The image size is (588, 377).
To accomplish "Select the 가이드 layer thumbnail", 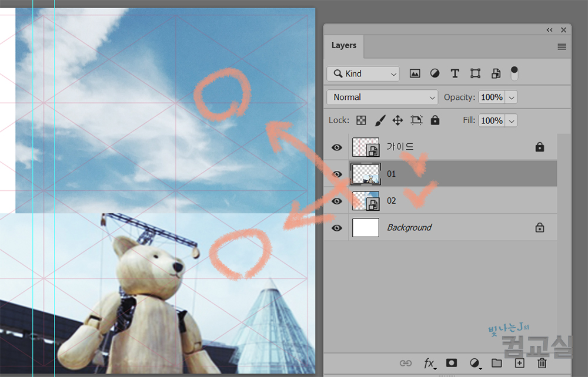I will [366, 147].
